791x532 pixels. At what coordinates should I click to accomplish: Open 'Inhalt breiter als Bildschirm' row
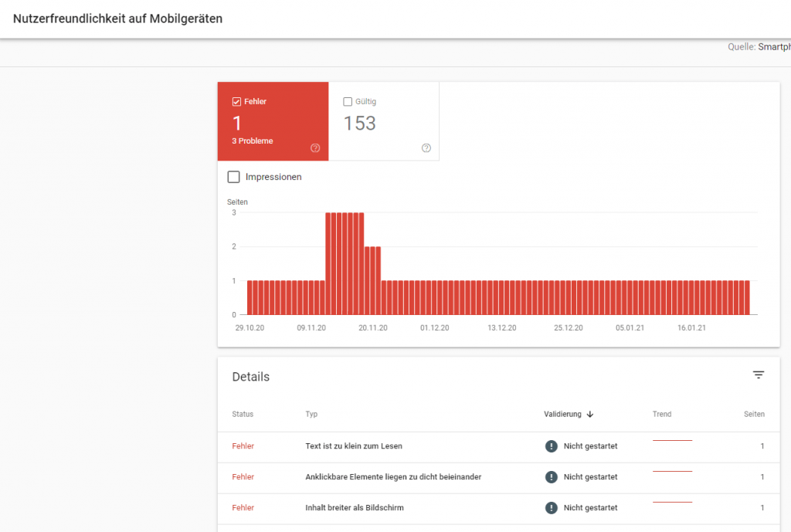498,509
